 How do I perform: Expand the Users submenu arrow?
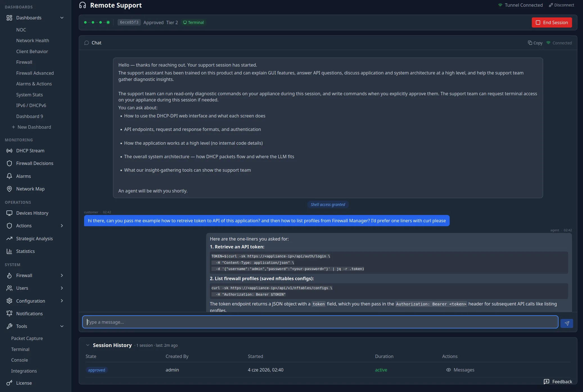tap(62, 288)
